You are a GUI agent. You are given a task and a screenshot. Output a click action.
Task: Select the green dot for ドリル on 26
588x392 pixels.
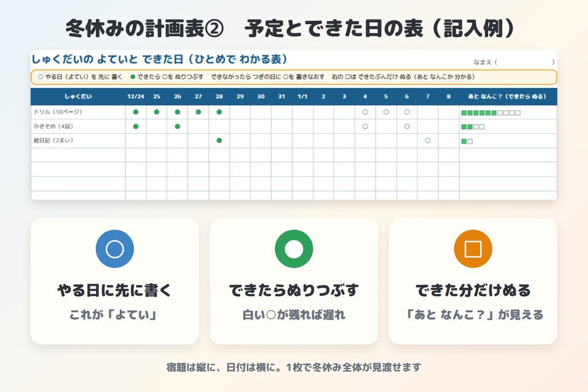coord(177,112)
